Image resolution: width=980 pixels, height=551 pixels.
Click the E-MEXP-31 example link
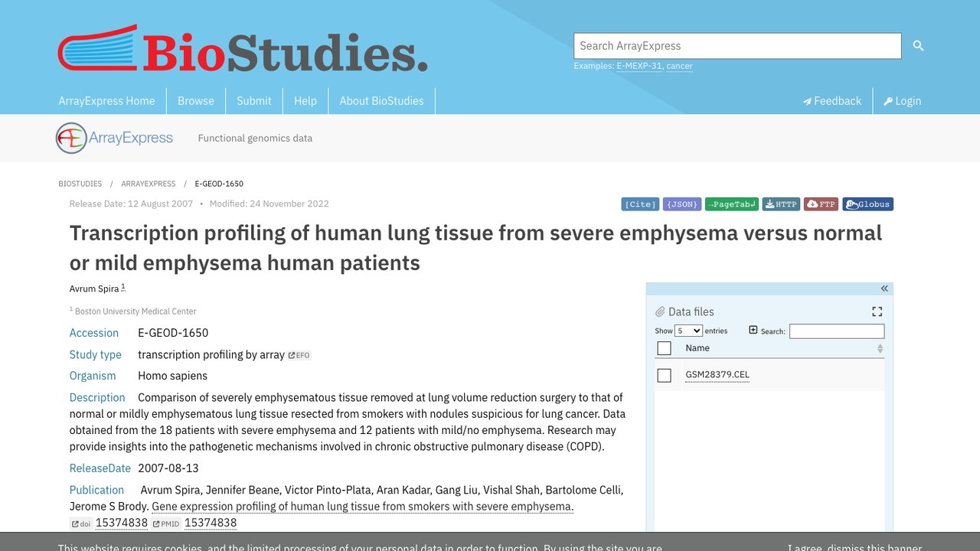tap(639, 66)
